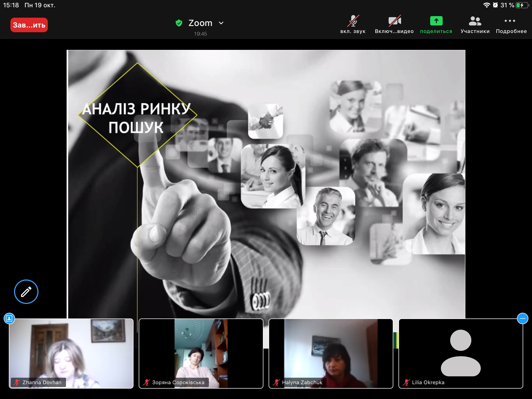Tap the 15:18 clock in the status bar

click(11, 5)
